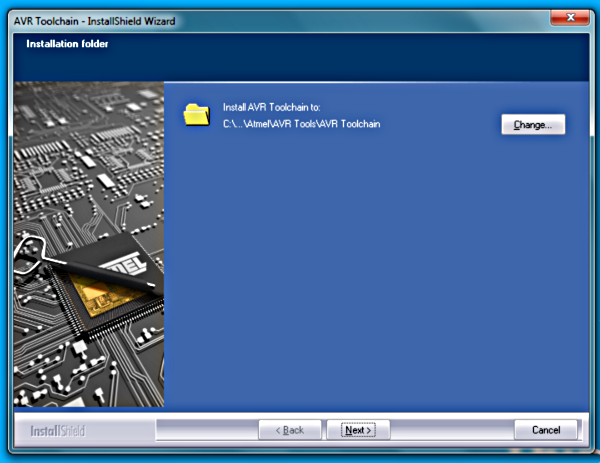The image size is (600, 463).
Task: Go to previous step with < Back
Action: (x=290, y=430)
